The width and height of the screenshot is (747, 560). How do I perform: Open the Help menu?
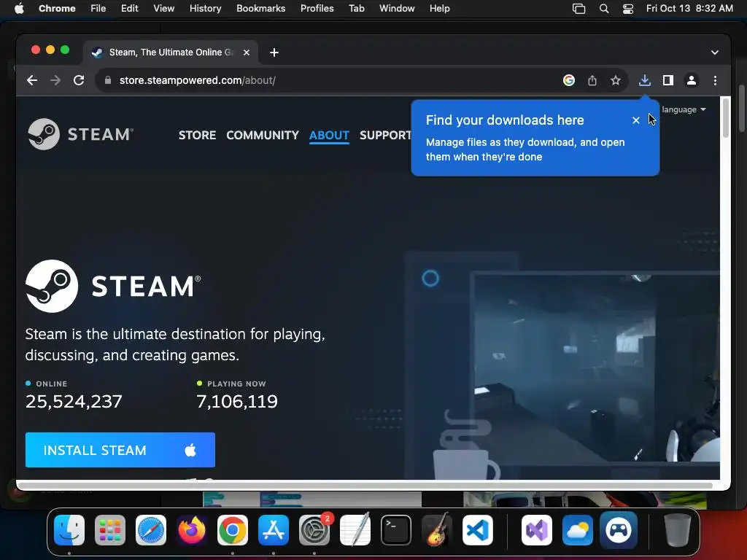(x=439, y=9)
